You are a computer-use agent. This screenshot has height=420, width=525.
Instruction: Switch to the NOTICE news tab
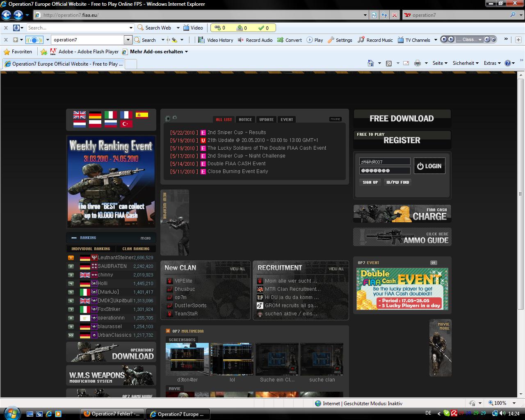tap(245, 119)
